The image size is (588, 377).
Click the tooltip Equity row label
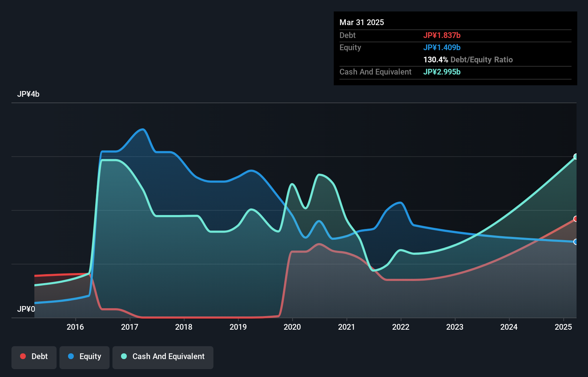coord(350,47)
